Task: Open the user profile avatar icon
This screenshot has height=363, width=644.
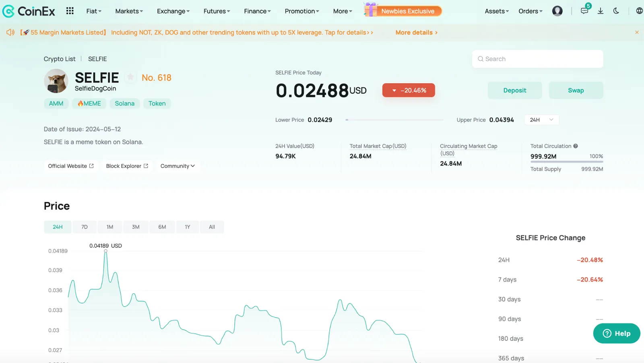Action: click(557, 11)
